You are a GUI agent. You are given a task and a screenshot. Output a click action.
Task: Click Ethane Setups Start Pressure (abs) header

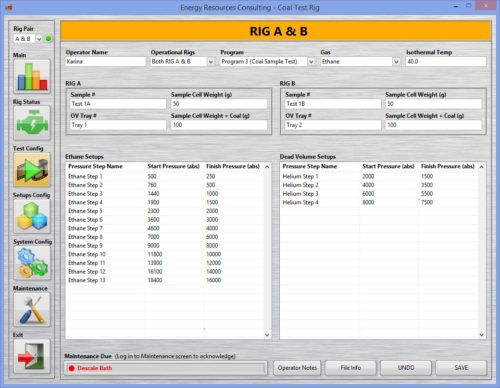[174, 166]
